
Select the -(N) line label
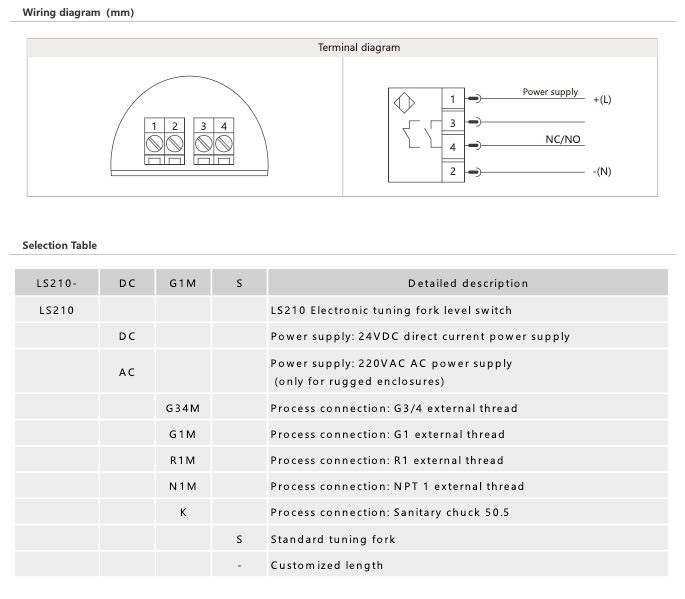click(x=602, y=172)
